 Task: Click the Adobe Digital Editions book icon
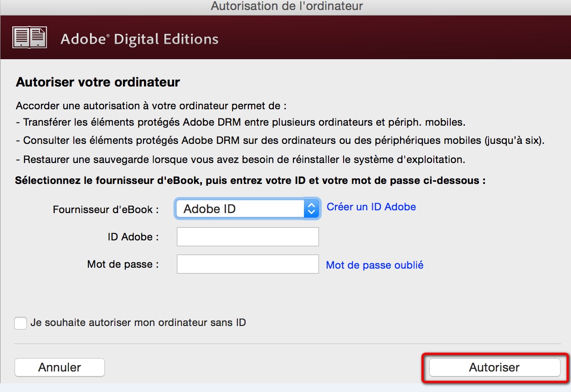[x=30, y=37]
